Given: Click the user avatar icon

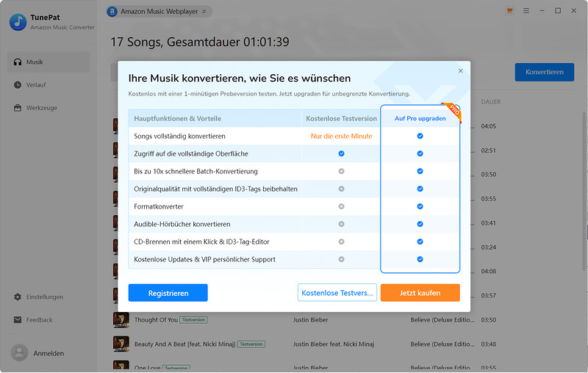Looking at the screenshot, I should 20,352.
